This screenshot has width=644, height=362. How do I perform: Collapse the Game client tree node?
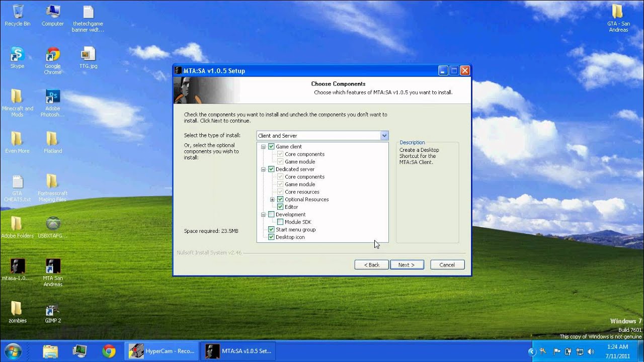[263, 147]
